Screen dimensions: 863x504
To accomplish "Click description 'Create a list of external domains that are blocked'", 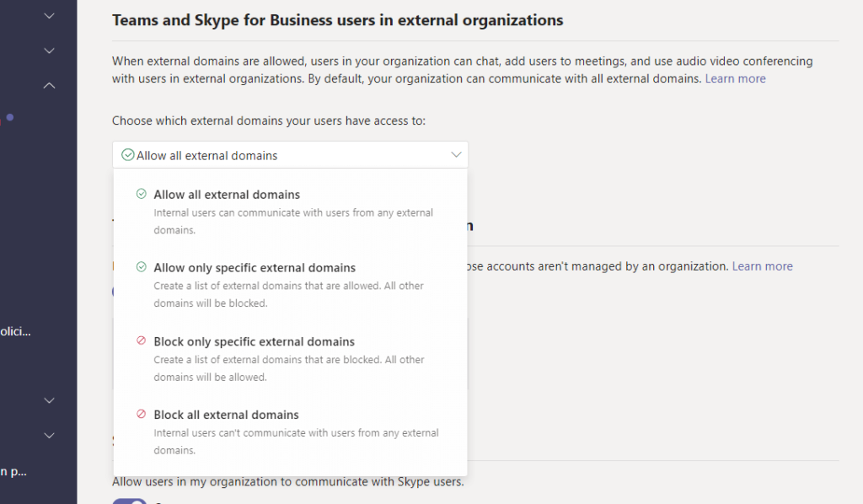I will pyautogui.click(x=289, y=368).
